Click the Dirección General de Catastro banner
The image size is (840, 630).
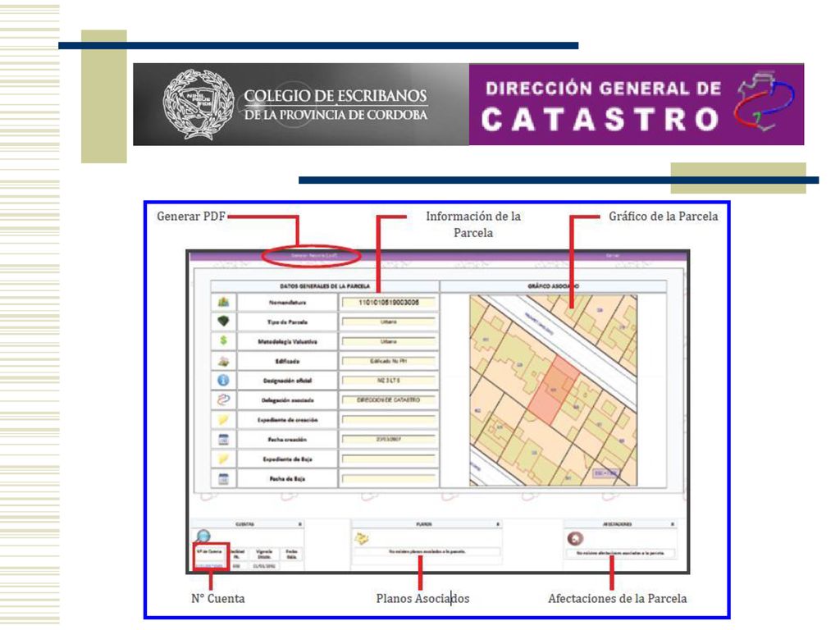(637, 104)
